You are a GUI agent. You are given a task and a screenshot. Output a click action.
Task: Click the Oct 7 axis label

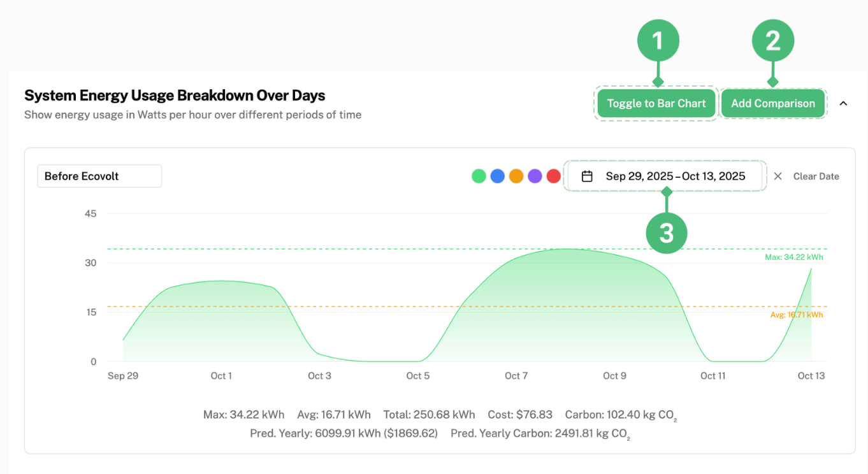click(516, 376)
